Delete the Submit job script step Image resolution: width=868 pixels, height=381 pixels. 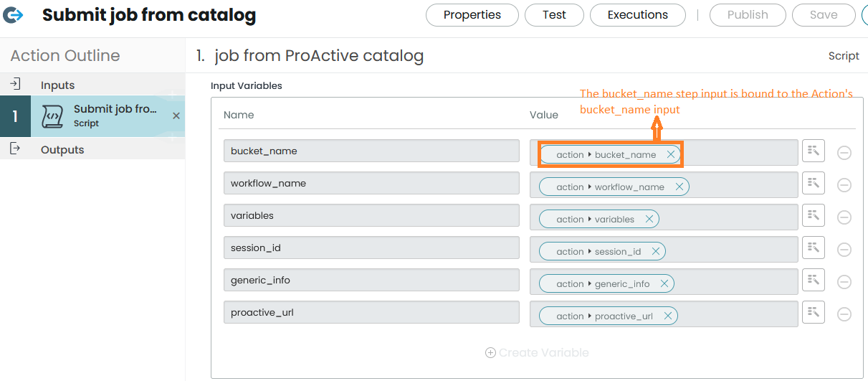click(176, 116)
